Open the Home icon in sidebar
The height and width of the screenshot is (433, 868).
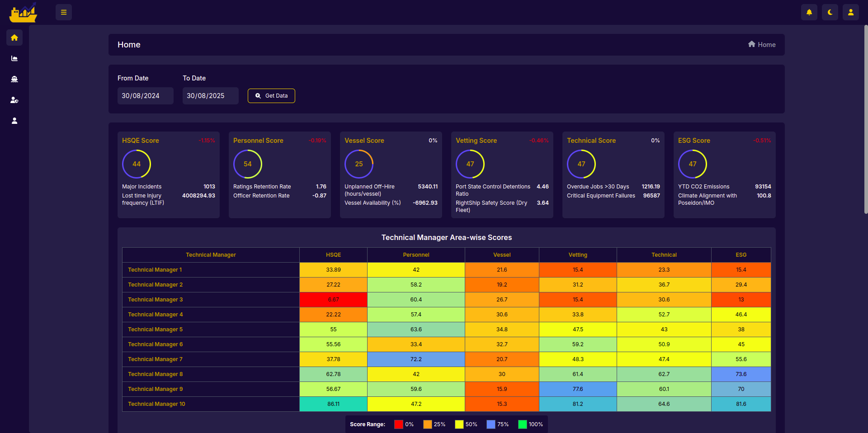coord(14,38)
